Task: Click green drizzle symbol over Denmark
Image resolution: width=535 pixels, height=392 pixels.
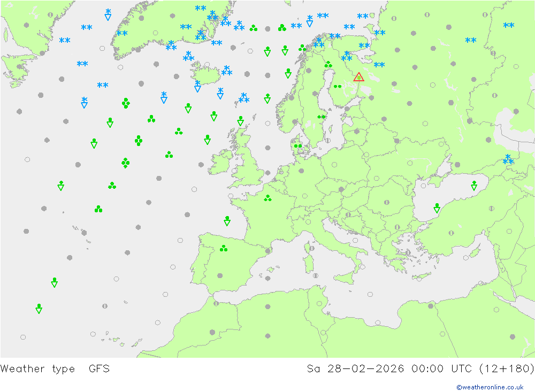Action: coord(298,146)
